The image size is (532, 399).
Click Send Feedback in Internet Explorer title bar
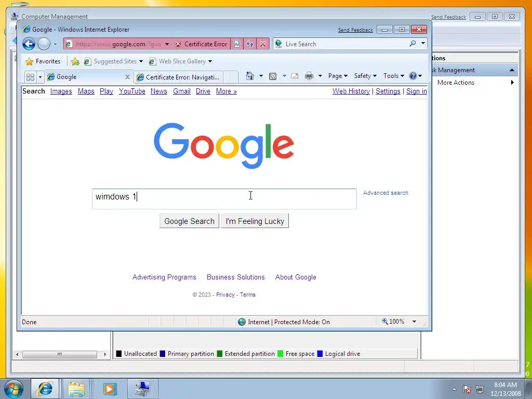(x=355, y=30)
